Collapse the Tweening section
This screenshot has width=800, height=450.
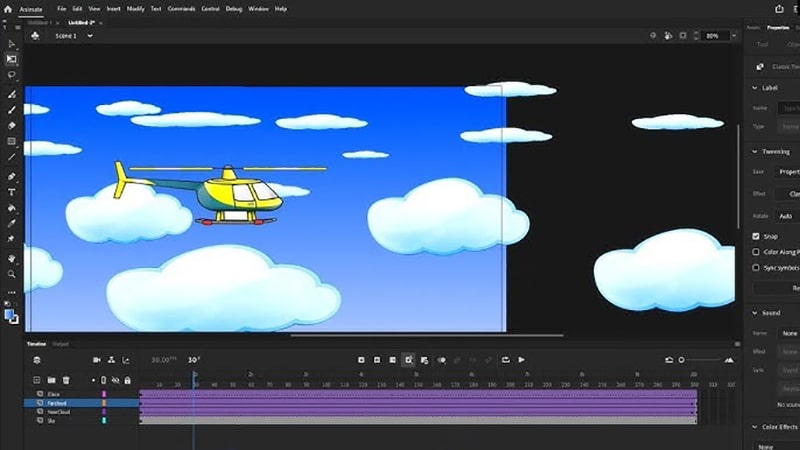(x=755, y=152)
